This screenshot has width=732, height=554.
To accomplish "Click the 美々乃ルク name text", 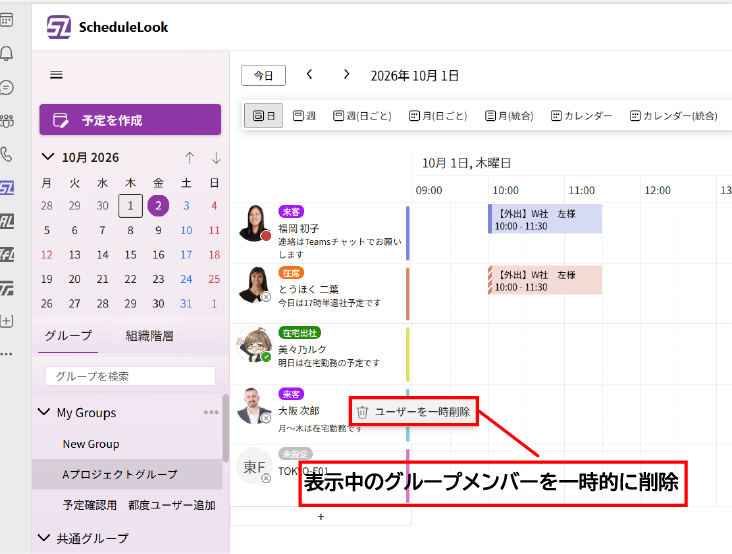I will 302,349.
